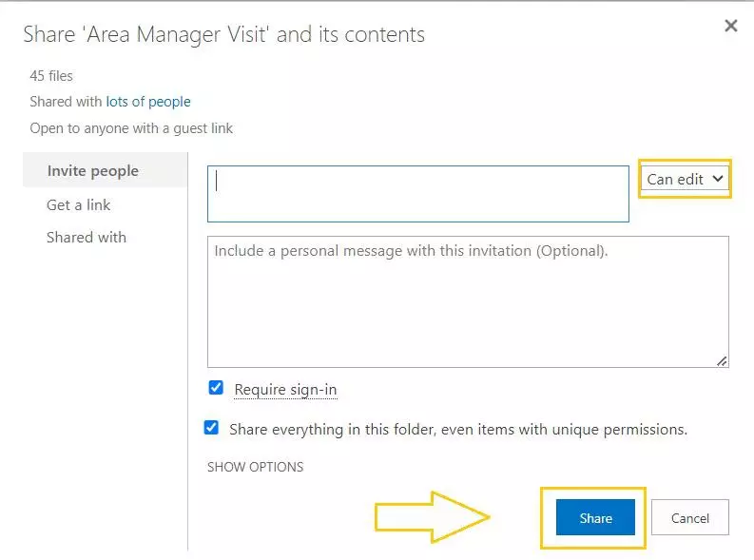Image resolution: width=754 pixels, height=560 pixels.
Task: Toggle the Require sign-in checkbox
Action: [x=217, y=388]
